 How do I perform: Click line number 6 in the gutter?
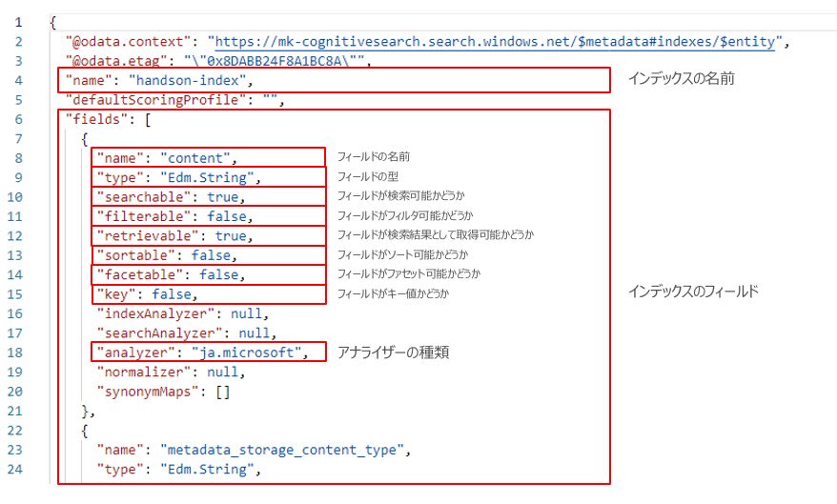[19, 119]
